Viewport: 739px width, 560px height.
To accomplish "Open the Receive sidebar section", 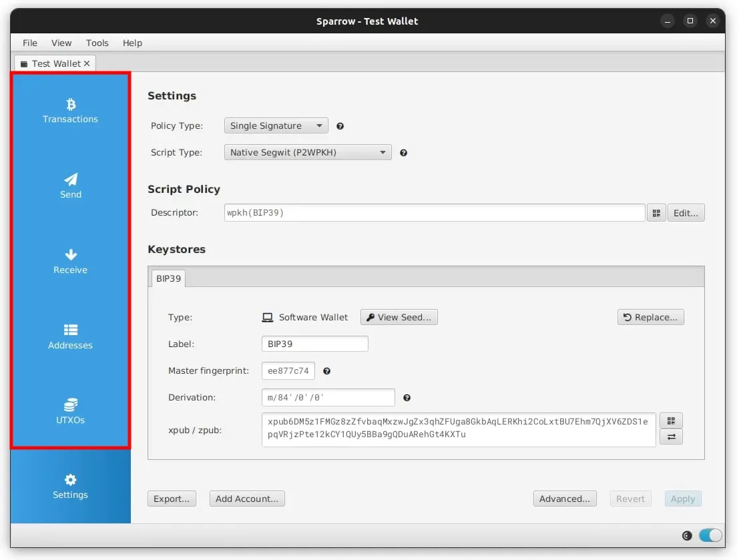I will [x=70, y=261].
